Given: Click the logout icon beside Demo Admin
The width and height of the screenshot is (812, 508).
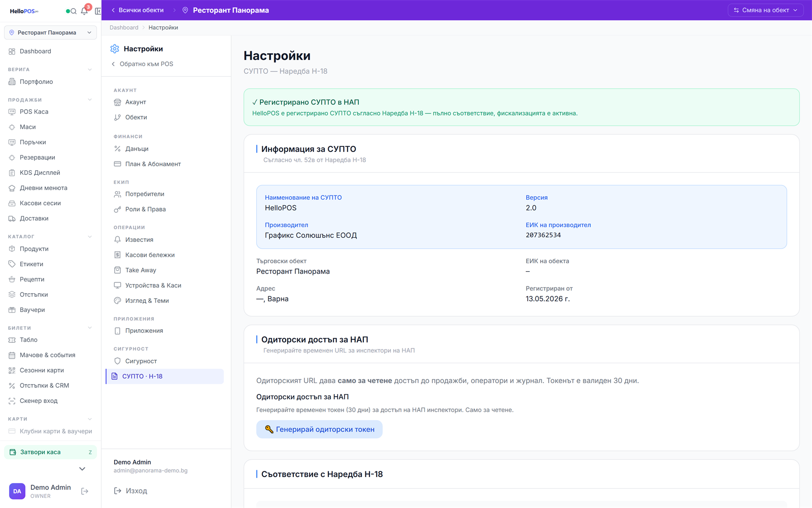Looking at the screenshot, I should 85,491.
